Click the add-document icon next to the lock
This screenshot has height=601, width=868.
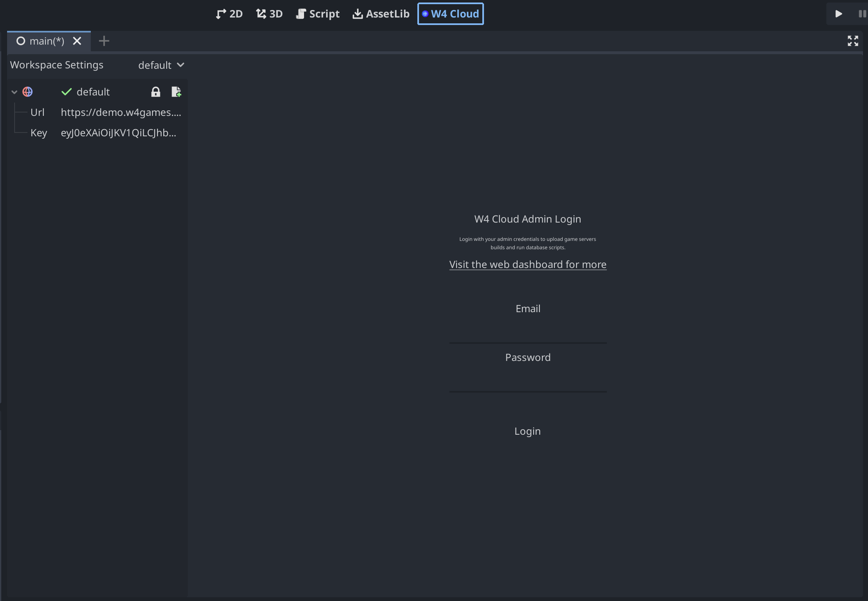pos(176,92)
